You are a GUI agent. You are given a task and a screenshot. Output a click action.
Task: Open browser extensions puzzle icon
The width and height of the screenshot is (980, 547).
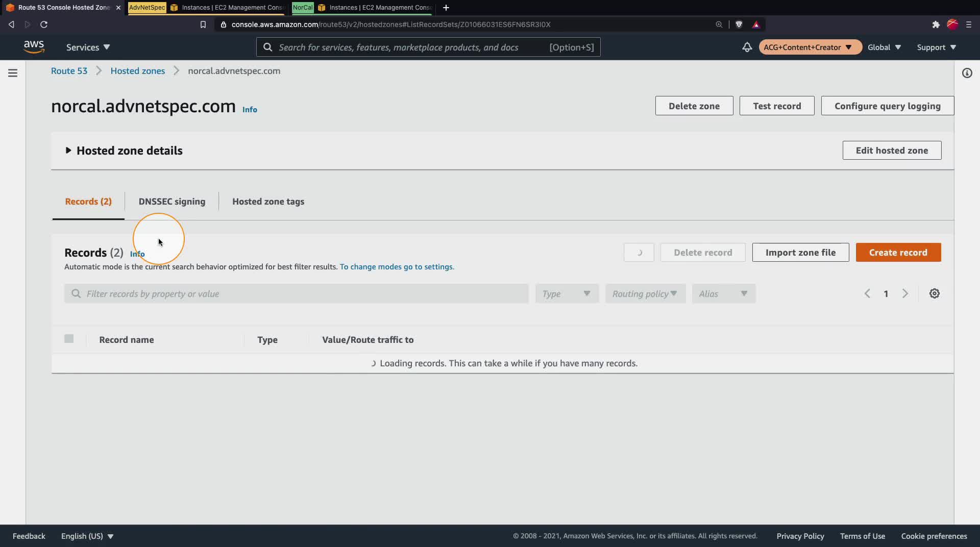point(936,24)
